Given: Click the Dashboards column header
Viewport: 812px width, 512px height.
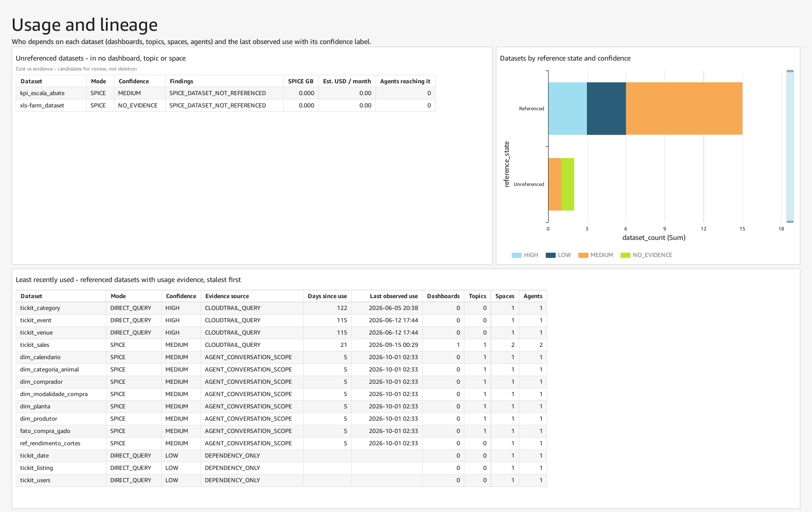Looking at the screenshot, I should [x=443, y=296].
